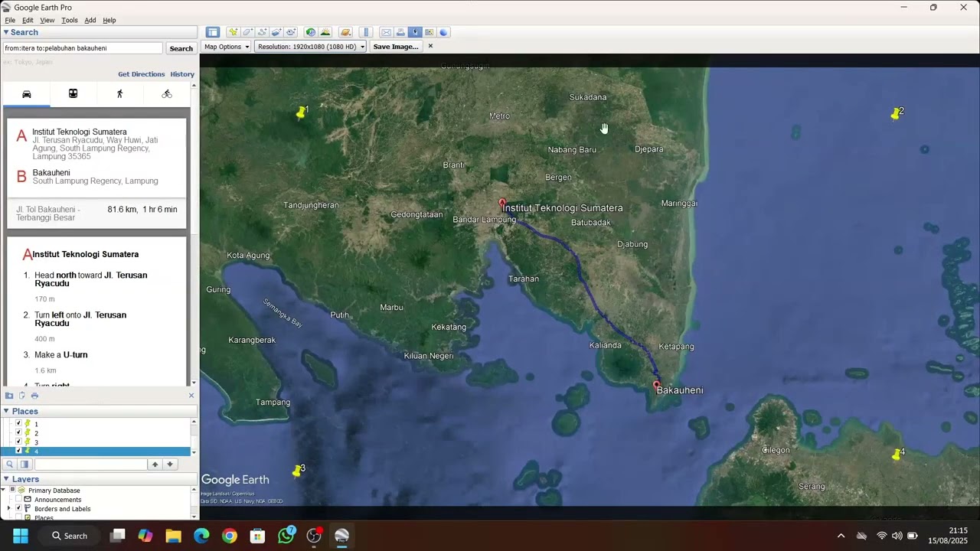The width and height of the screenshot is (980, 551).
Task: Expand the Borders and Labels tree node
Action: point(9,508)
